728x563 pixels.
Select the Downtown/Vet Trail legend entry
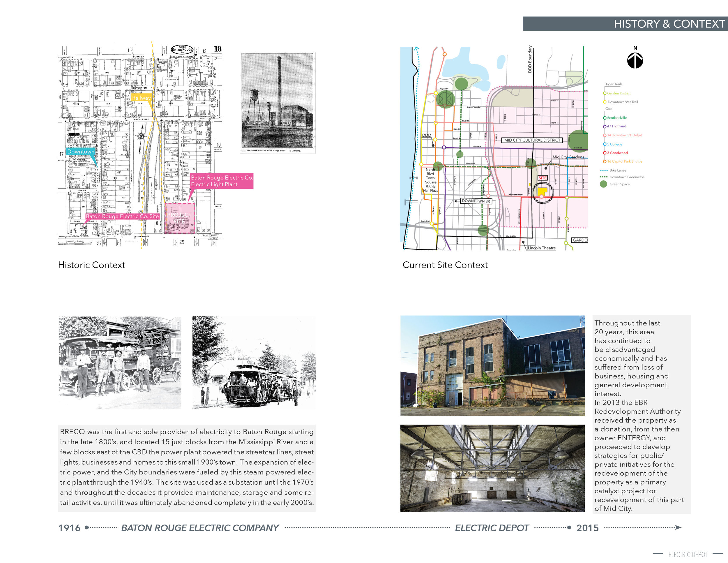[623, 102]
